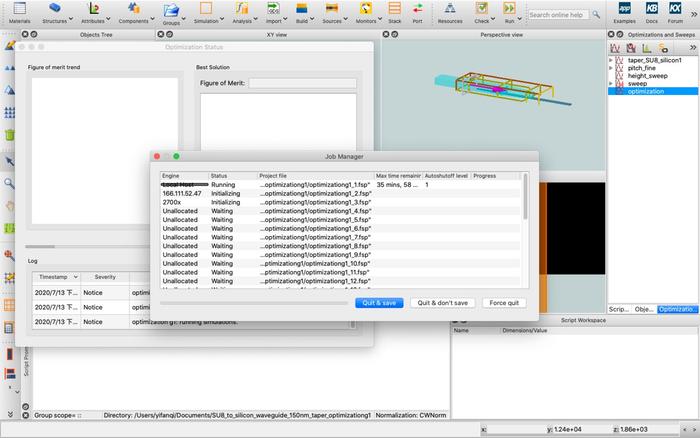Click the Check toolbar icon

coord(481,8)
